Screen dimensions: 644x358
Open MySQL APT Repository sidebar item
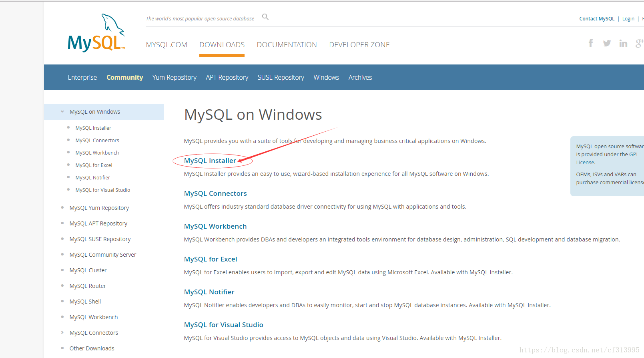98,223
